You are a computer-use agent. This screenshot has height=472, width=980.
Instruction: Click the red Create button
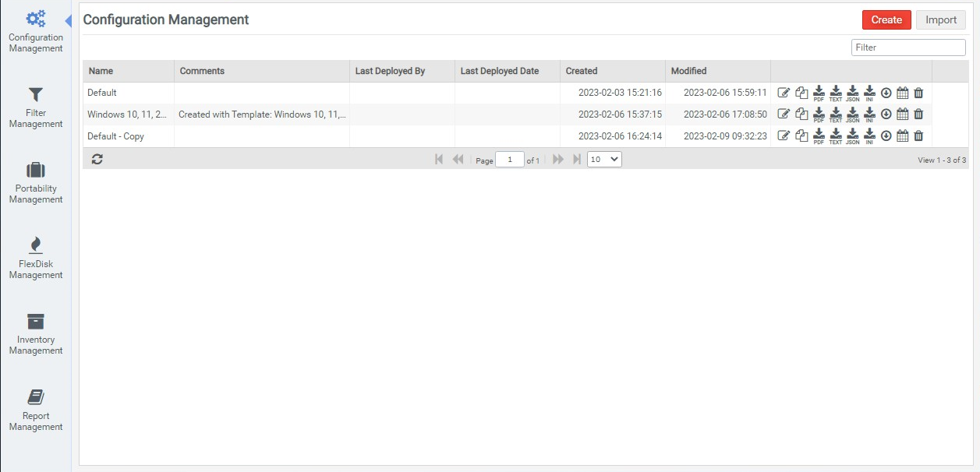(886, 20)
